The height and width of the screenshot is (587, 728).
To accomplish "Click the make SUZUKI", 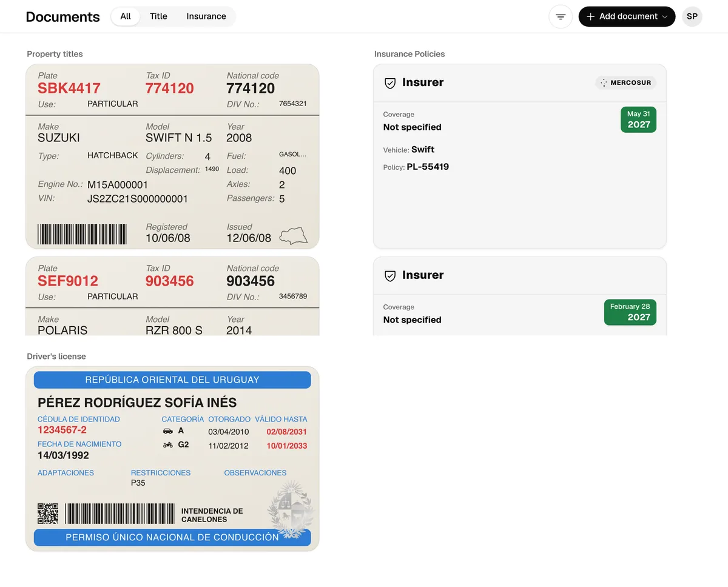I will [59, 138].
